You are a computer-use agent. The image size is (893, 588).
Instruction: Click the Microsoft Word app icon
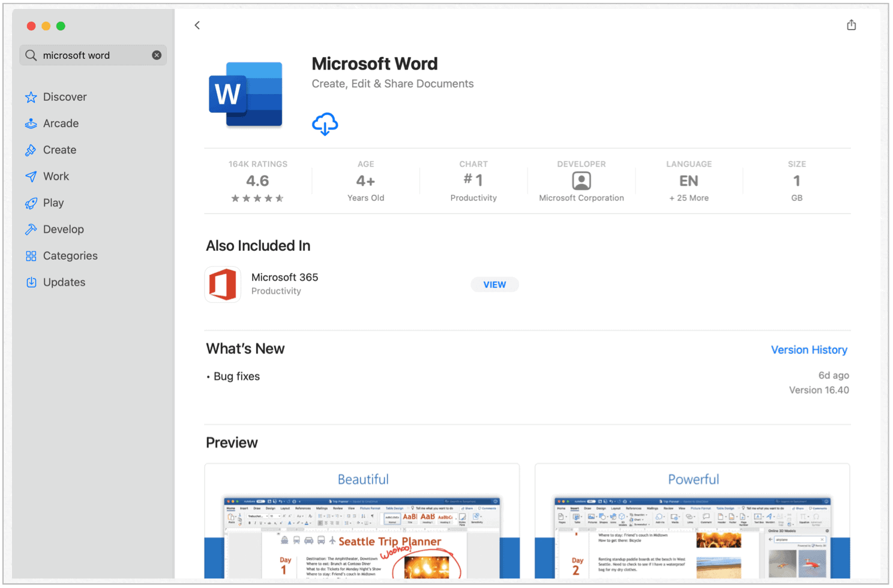(245, 94)
